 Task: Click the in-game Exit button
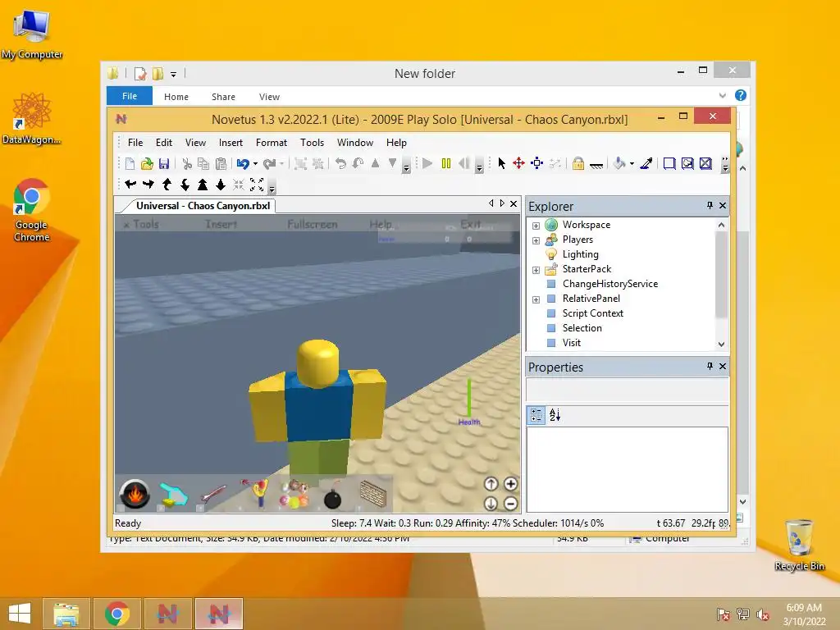point(470,224)
